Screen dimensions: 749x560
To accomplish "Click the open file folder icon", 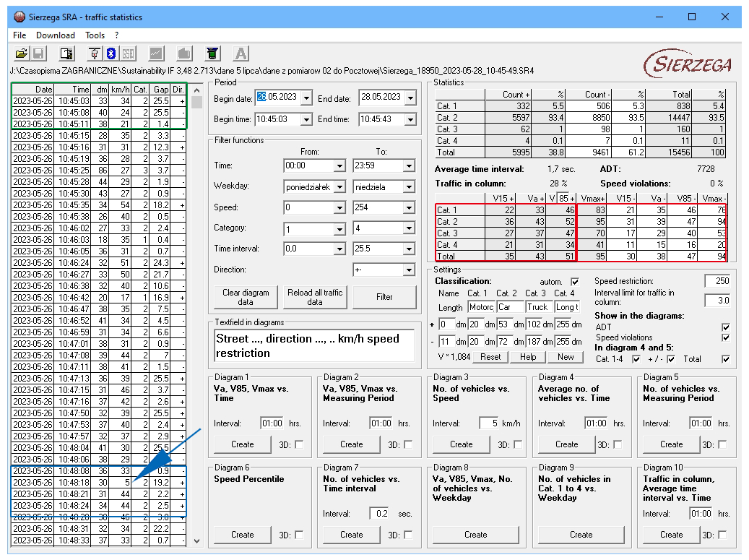I will 21,53.
